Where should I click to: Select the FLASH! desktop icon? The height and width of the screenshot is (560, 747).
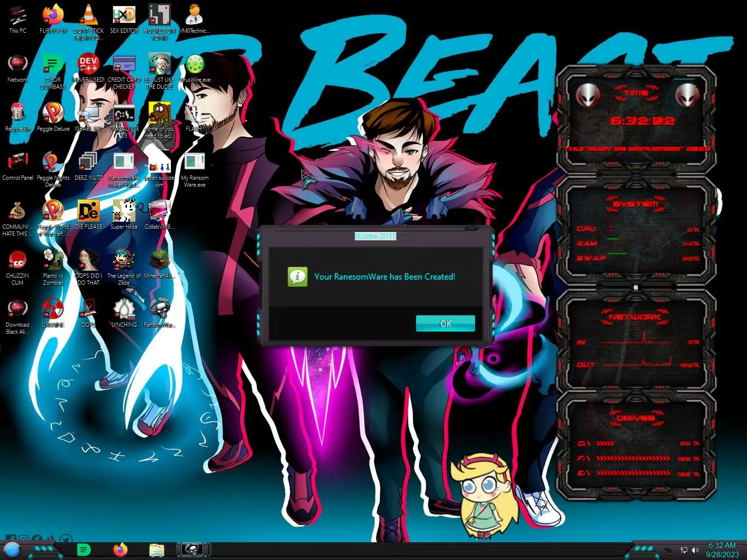[195, 118]
